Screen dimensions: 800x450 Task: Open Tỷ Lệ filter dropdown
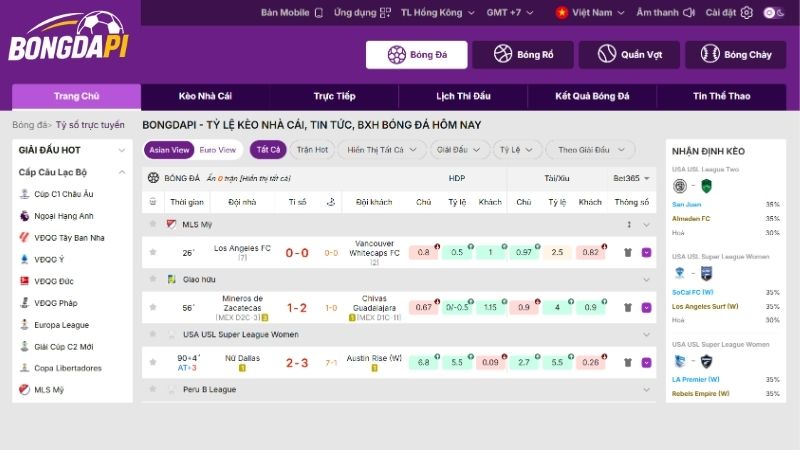[x=516, y=150]
